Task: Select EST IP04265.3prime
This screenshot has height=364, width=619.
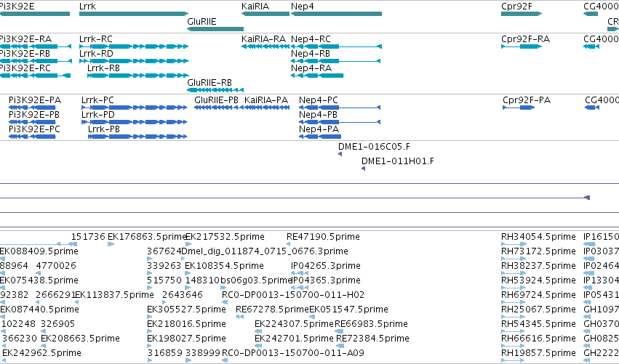Action: tap(326, 266)
